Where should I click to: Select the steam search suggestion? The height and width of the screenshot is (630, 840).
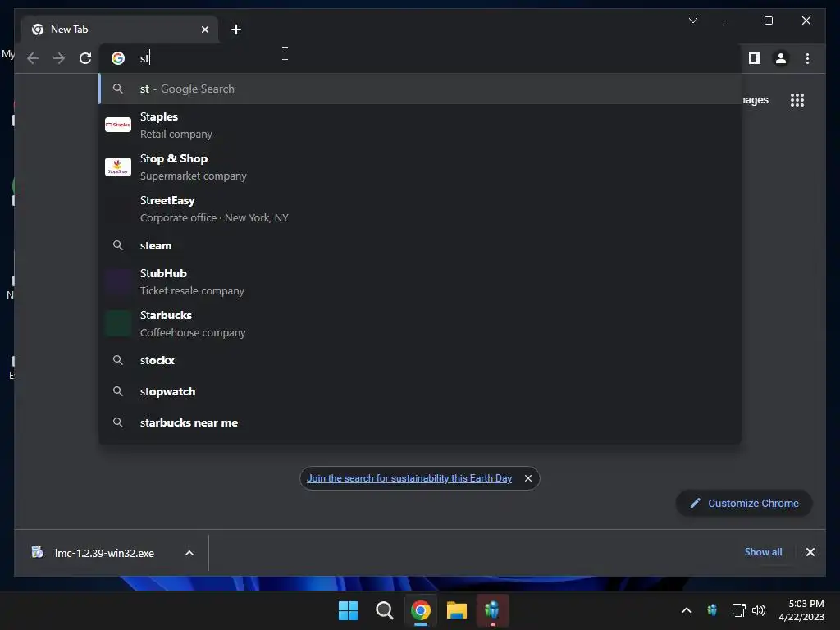tap(420, 245)
